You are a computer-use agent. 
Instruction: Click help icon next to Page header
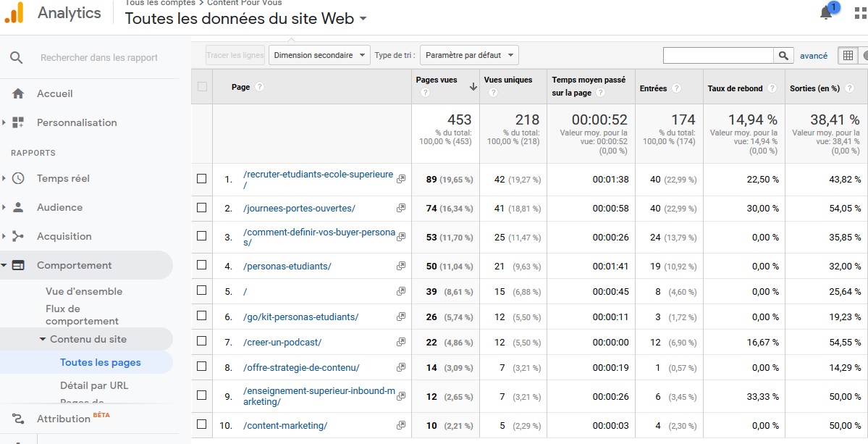point(260,87)
